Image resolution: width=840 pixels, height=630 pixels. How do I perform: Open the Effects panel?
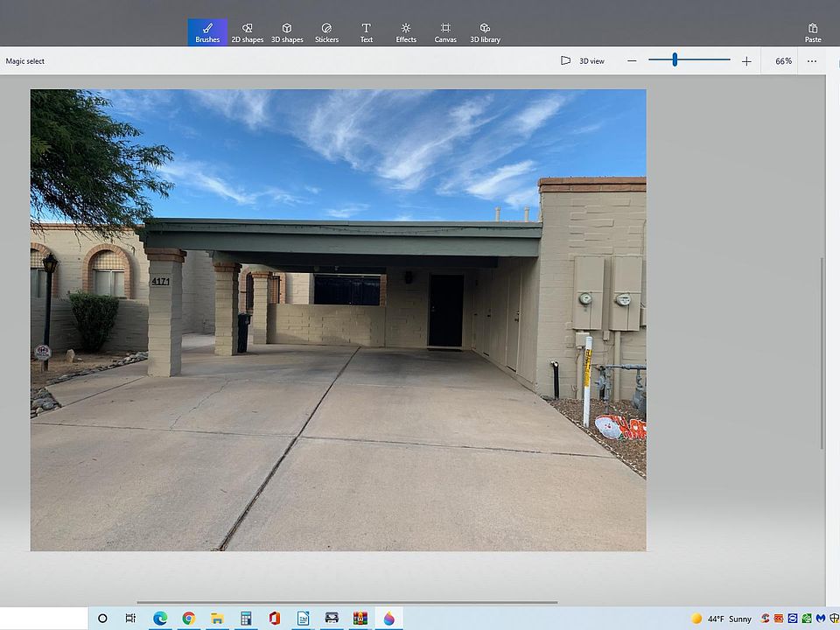click(x=406, y=32)
